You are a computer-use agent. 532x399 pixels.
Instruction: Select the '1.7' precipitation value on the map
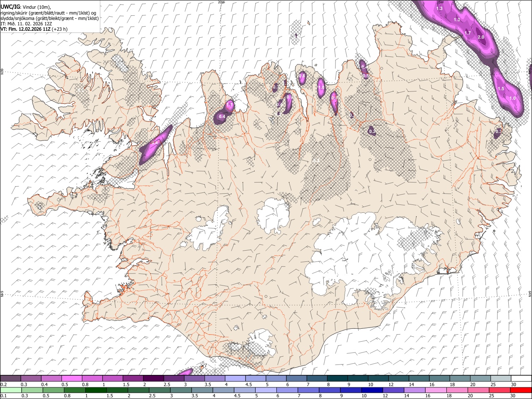click(468, 33)
